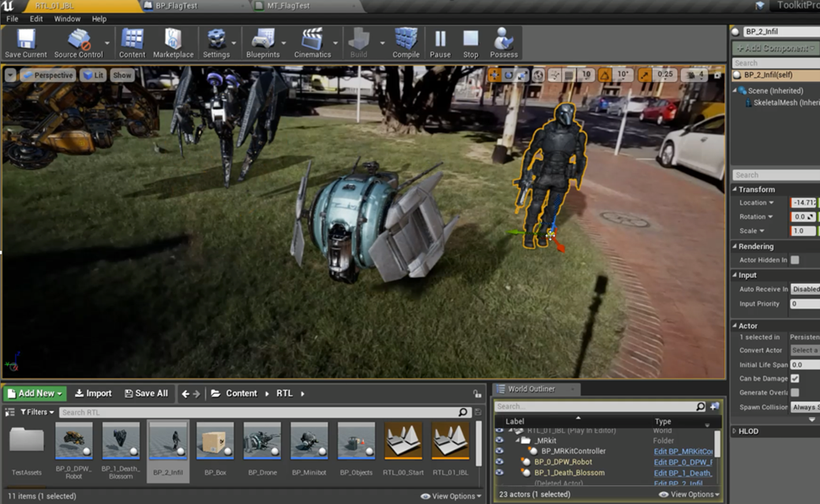Click the Cinematics toolbar icon
Viewport: 820px width, 504px height.
coord(313,43)
